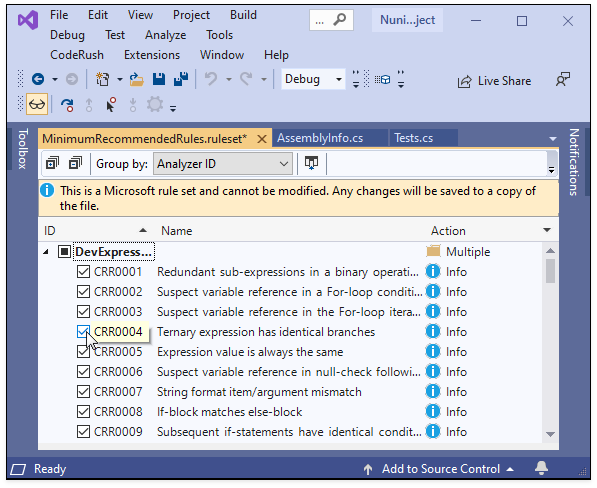The image size is (597, 488).
Task: Open the Notifications side panel
Action: click(574, 162)
